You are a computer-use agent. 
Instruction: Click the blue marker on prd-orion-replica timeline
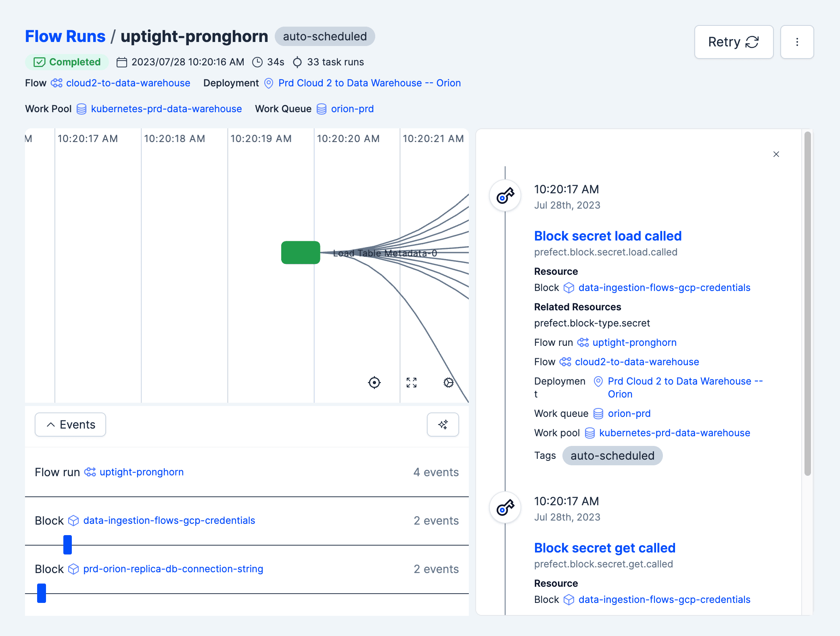[41, 593]
